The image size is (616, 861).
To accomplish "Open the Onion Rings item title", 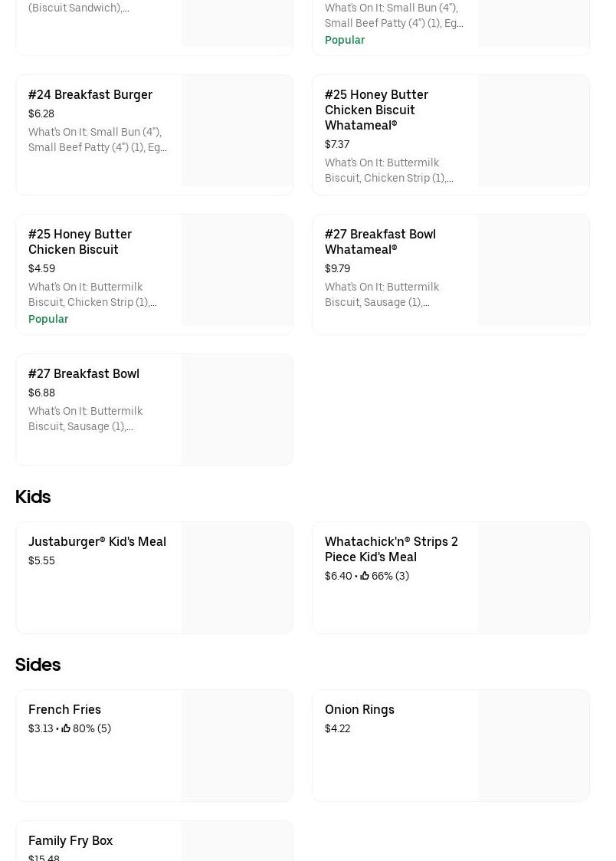I will [359, 709].
